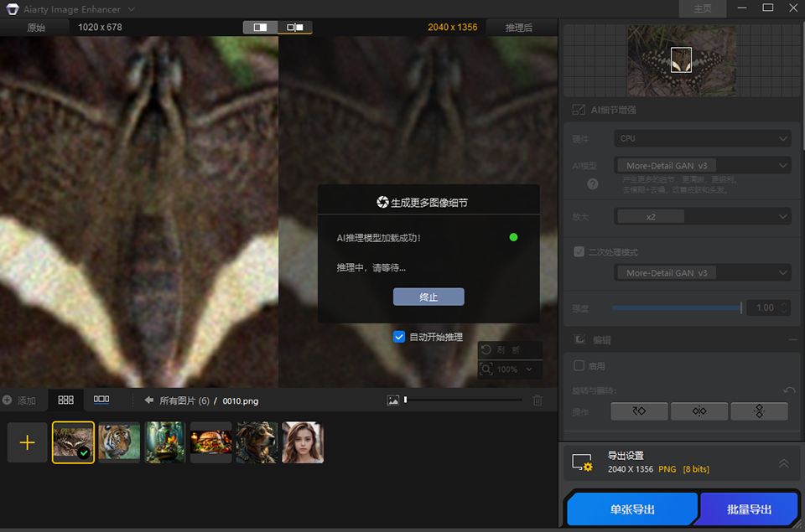This screenshot has height=532, width=805.
Task: Select the glass jar plant thumbnail
Action: click(165, 442)
